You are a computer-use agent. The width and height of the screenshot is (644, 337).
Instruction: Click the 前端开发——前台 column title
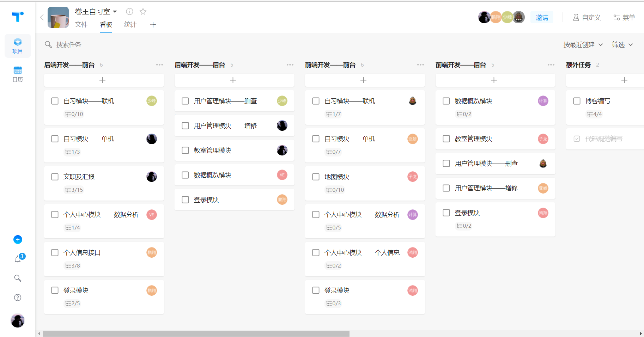coord(330,65)
